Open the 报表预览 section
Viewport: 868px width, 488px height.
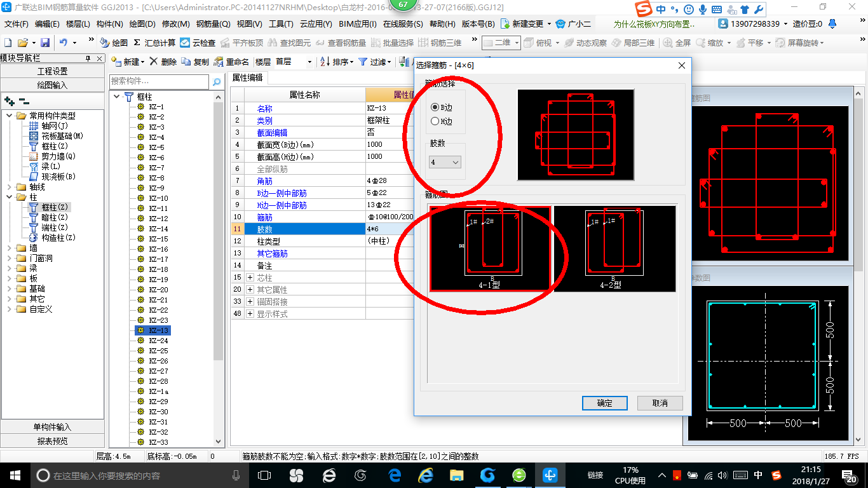[53, 440]
